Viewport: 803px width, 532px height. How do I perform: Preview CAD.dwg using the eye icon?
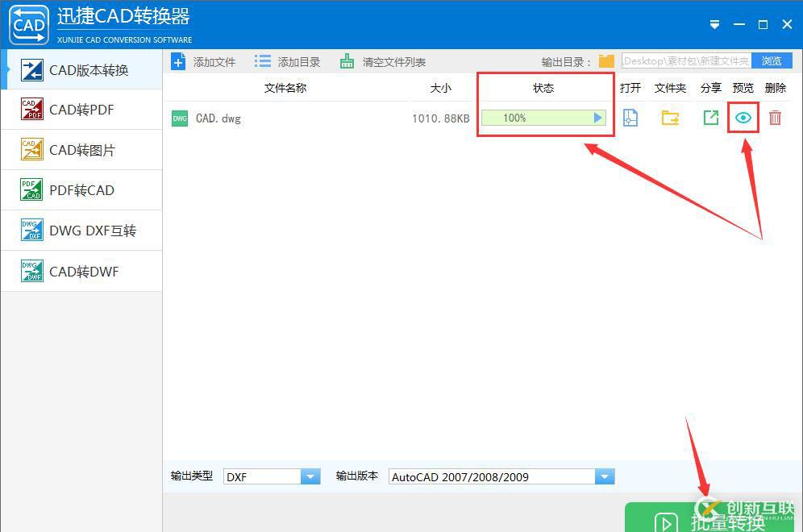pos(743,118)
